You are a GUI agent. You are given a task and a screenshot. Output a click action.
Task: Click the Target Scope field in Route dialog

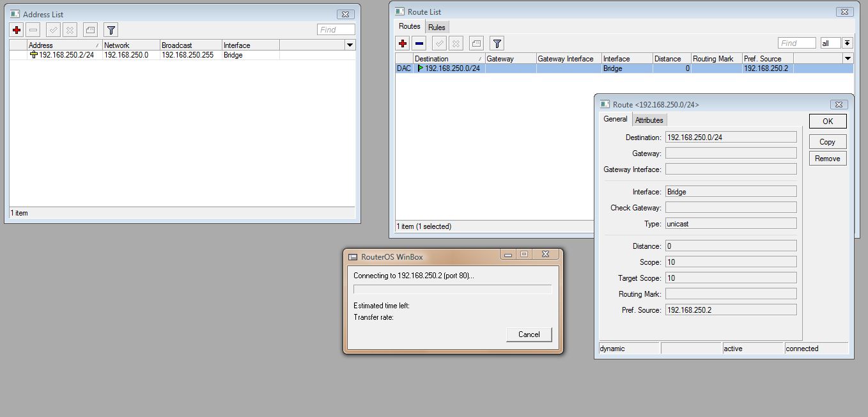click(731, 278)
